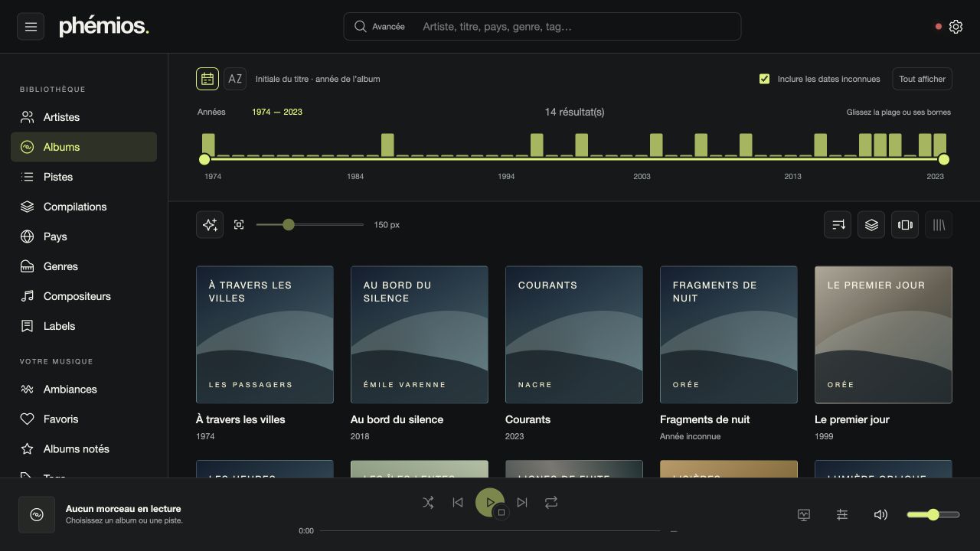Click the fit-size icon beside the cover size slider
The image size is (980, 551).
(x=239, y=225)
